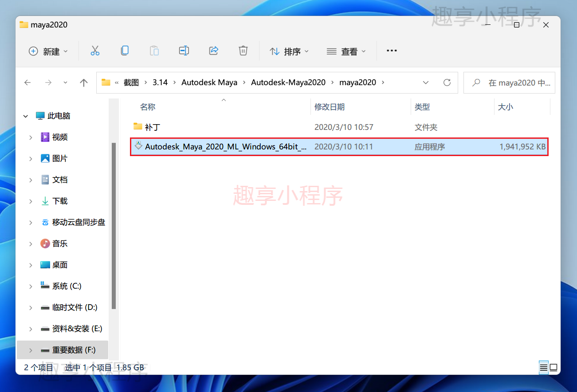Click the Delete trash can icon
This screenshot has height=392, width=577.
pos(243,51)
